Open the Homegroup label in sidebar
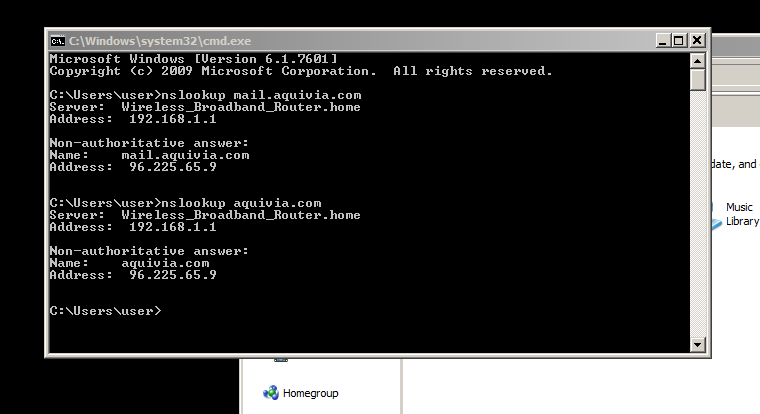 [310, 393]
